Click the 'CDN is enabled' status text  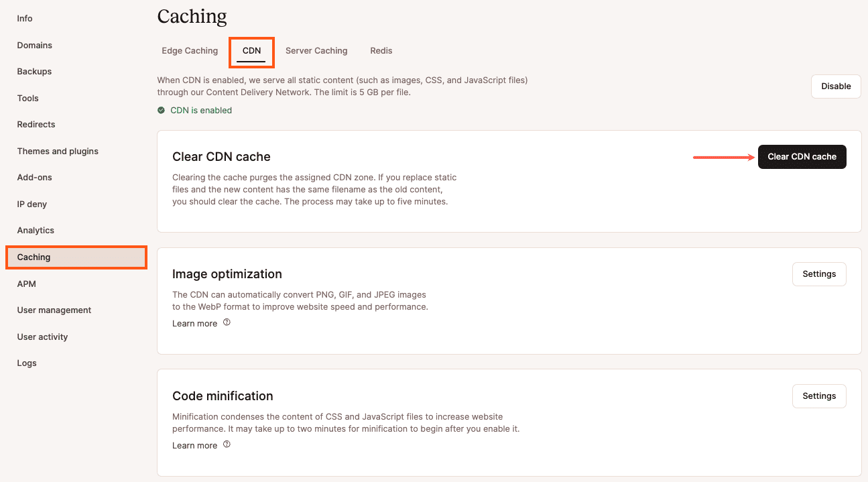201,111
